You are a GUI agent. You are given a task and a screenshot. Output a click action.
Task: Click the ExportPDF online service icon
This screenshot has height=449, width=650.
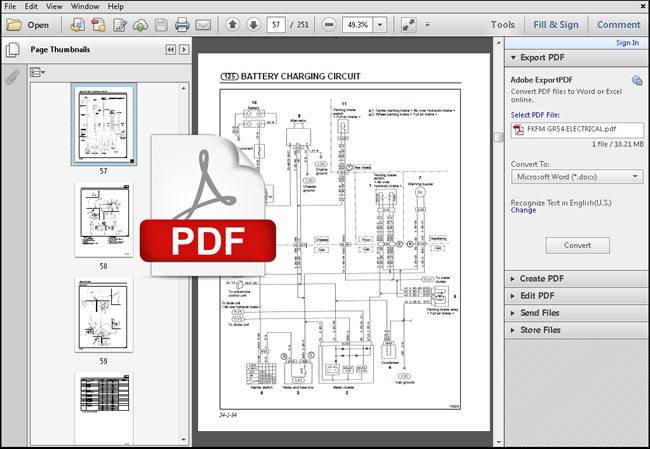[637, 80]
